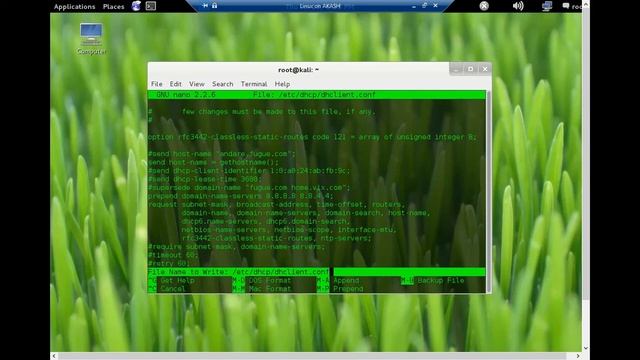Click the lock icon on VM connection bar
Viewport: 640px width, 360px height.
[x=214, y=5]
